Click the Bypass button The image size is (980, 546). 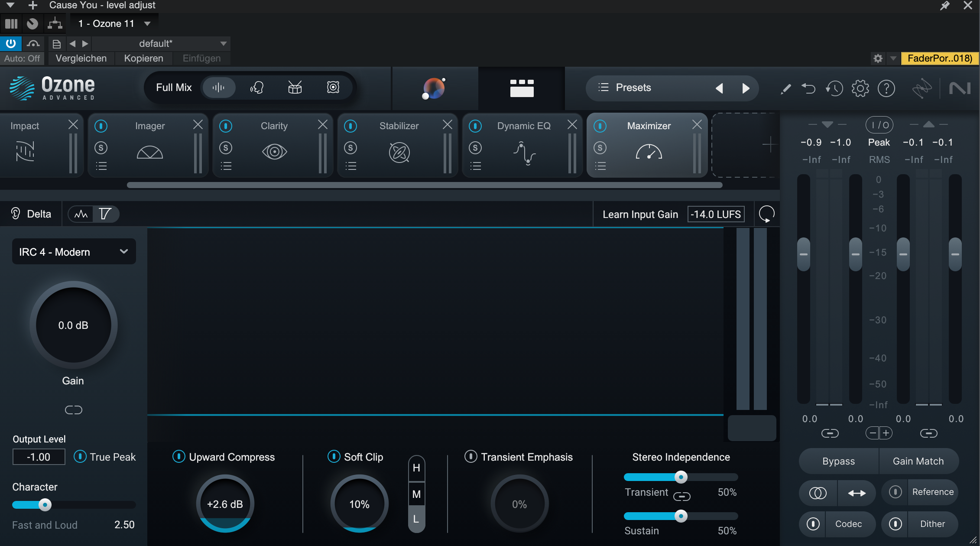838,461
